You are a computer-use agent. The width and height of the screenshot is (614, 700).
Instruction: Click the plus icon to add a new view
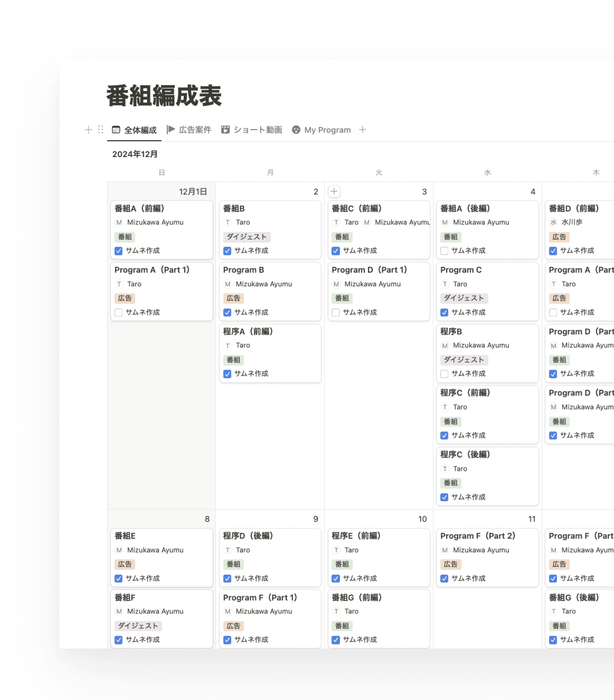(x=363, y=129)
